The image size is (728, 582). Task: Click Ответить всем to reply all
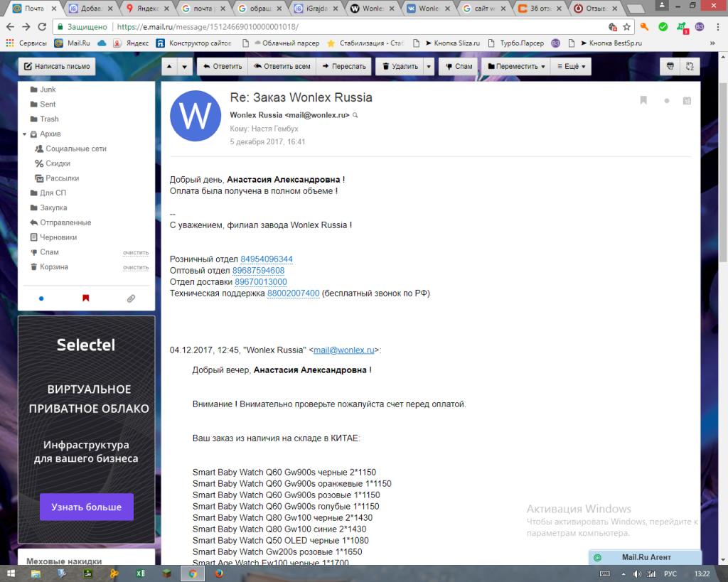(x=282, y=66)
